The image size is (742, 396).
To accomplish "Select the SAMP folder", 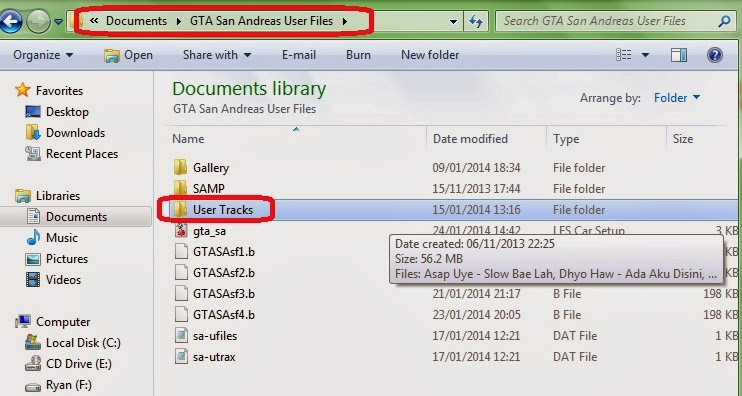I will (x=209, y=189).
